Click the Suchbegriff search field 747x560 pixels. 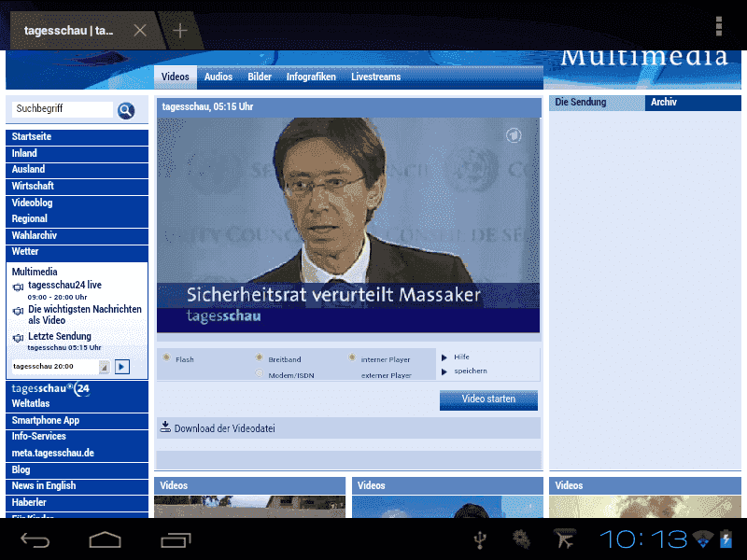coord(63,109)
